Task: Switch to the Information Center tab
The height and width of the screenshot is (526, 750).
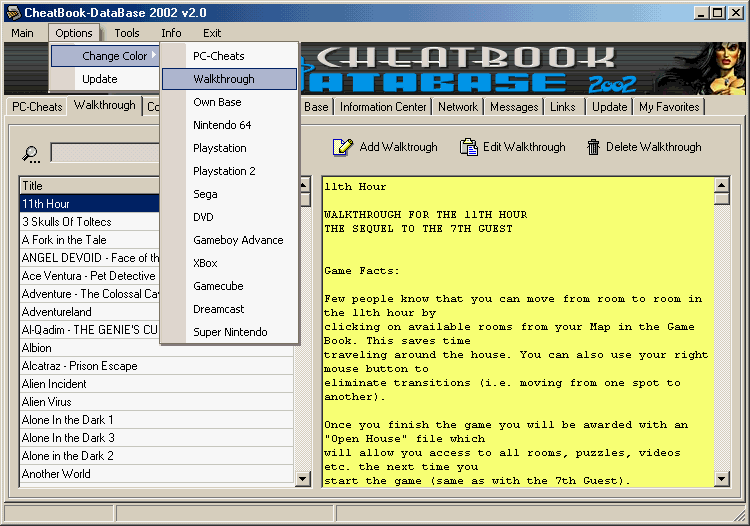Action: click(x=383, y=107)
